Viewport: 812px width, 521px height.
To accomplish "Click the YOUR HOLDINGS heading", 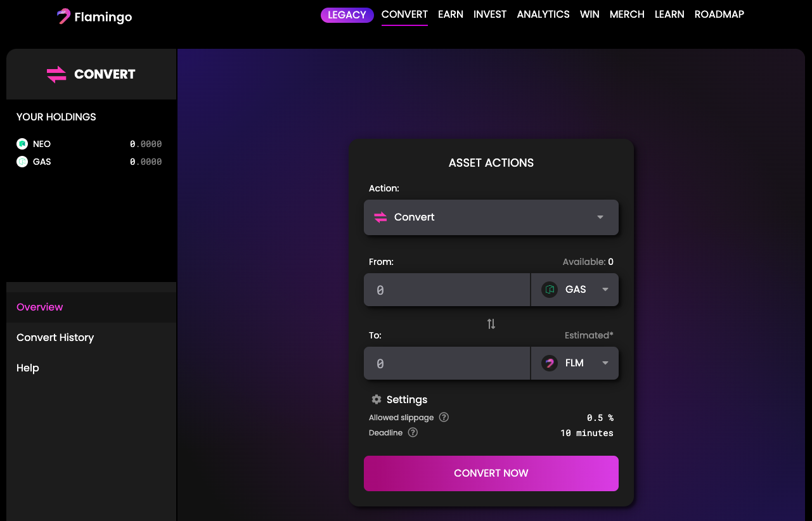I will click(56, 117).
